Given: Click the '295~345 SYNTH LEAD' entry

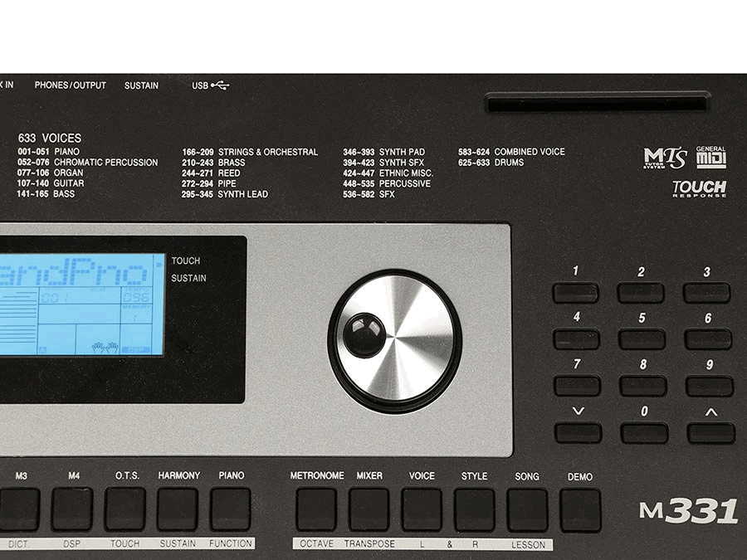Looking at the screenshot, I should [225, 194].
